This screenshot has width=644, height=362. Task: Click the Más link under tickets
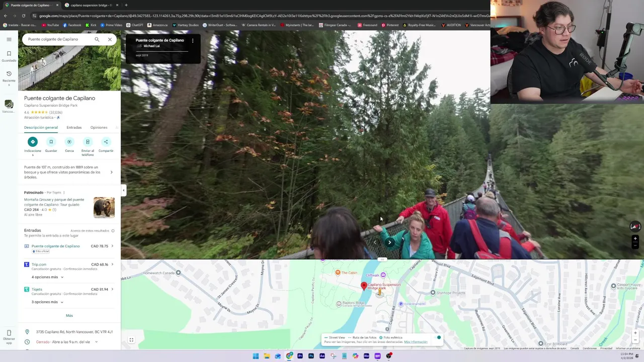click(x=69, y=316)
